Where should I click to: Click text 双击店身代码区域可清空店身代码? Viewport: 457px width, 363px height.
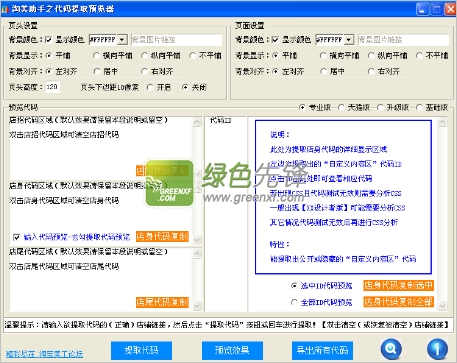tap(64, 201)
